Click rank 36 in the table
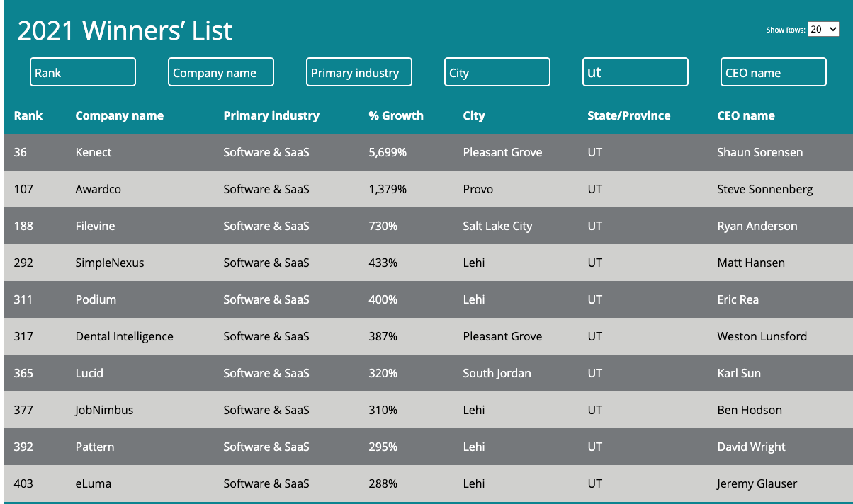 pos(21,152)
